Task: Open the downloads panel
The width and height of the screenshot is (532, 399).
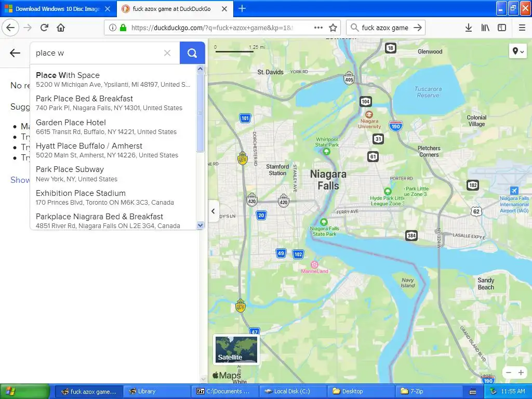Action: tap(469, 28)
